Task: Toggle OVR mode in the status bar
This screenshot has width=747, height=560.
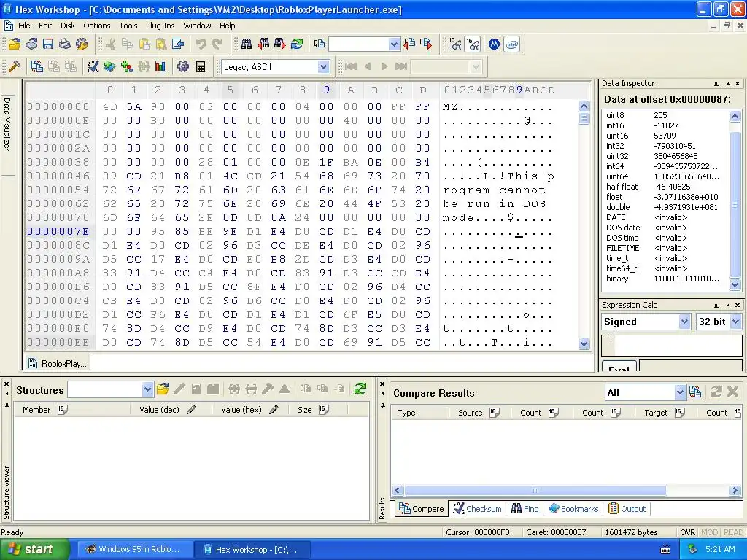Action: click(x=687, y=532)
